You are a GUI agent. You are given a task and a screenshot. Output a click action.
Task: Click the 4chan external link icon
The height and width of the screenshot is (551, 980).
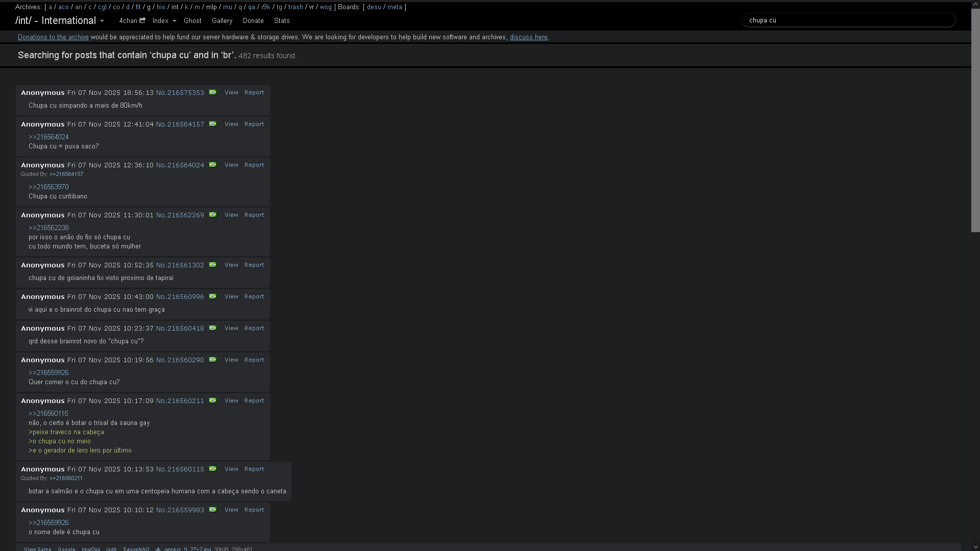coord(142,20)
